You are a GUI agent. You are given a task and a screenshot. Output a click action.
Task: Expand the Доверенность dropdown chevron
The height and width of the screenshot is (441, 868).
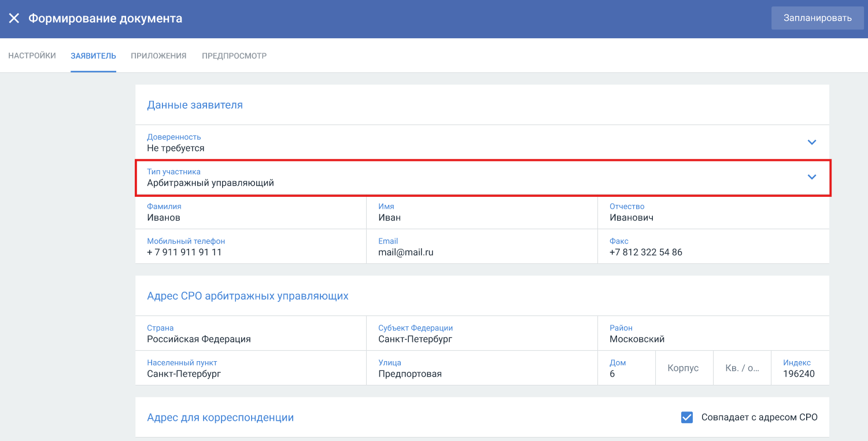811,142
